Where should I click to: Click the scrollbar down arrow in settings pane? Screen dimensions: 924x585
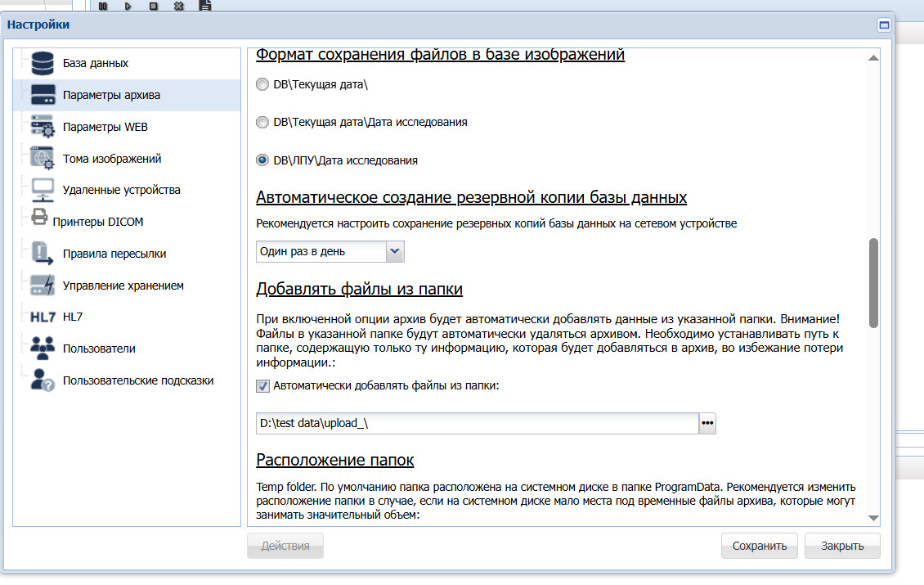pos(873,518)
